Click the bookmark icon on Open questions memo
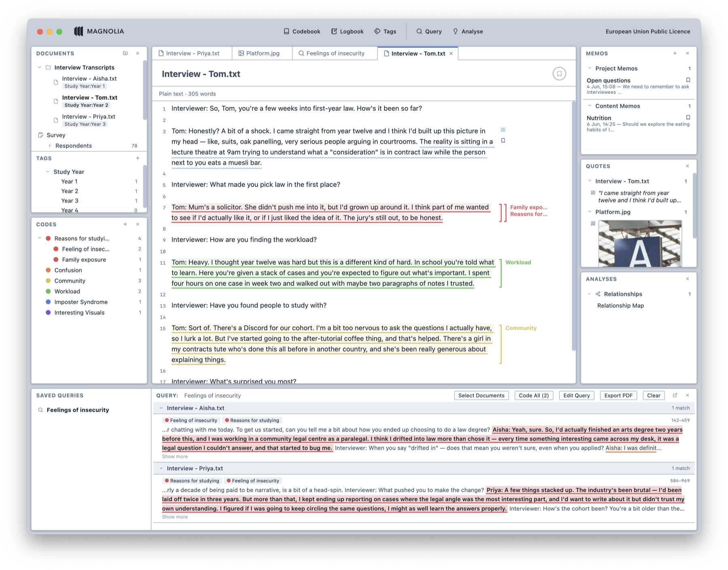728x570 pixels. coord(688,80)
